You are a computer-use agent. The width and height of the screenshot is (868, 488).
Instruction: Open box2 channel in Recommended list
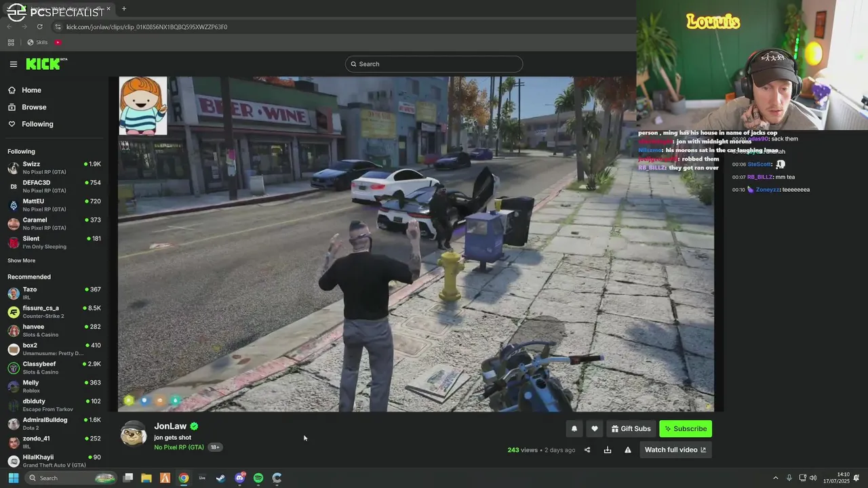[x=54, y=349]
